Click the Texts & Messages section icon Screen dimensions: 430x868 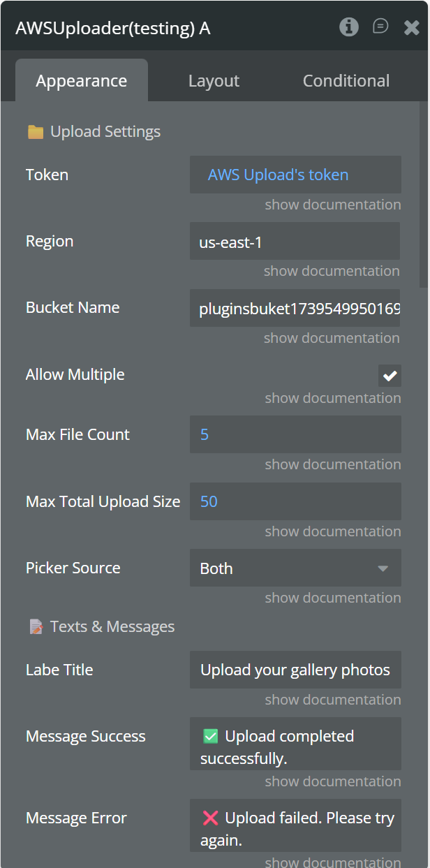point(36,627)
